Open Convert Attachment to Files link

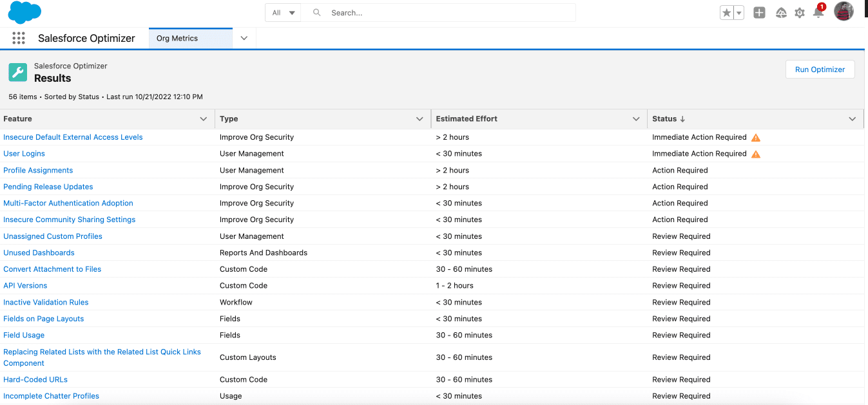(x=52, y=269)
